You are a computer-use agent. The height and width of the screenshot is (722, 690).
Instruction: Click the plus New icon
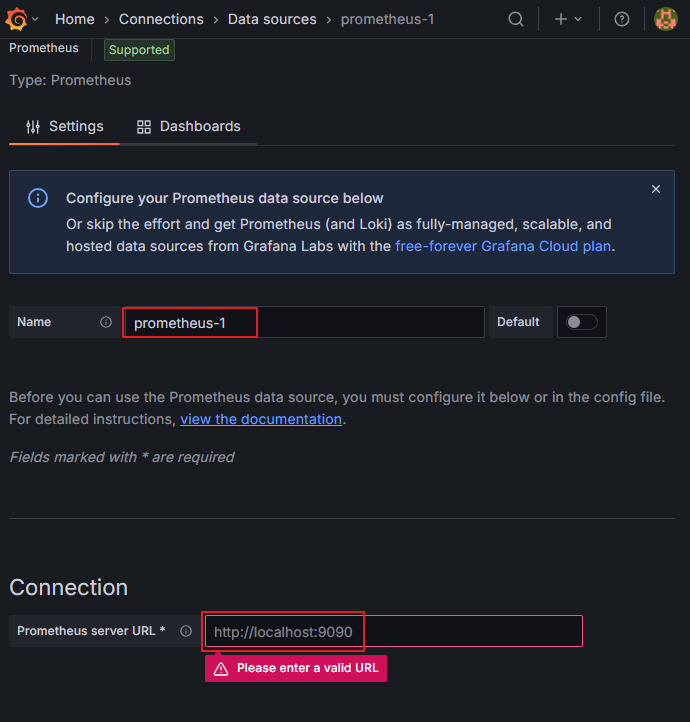(x=561, y=19)
